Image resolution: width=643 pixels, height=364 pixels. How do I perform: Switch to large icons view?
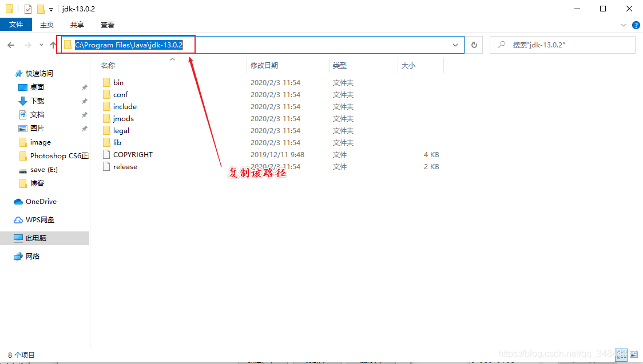[634, 355]
